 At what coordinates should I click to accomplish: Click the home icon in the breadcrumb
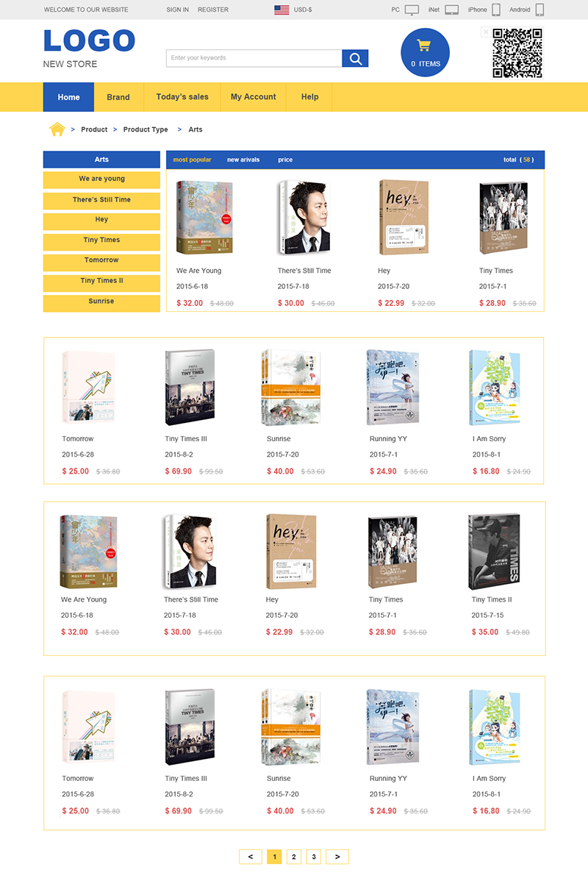pyautogui.click(x=57, y=129)
